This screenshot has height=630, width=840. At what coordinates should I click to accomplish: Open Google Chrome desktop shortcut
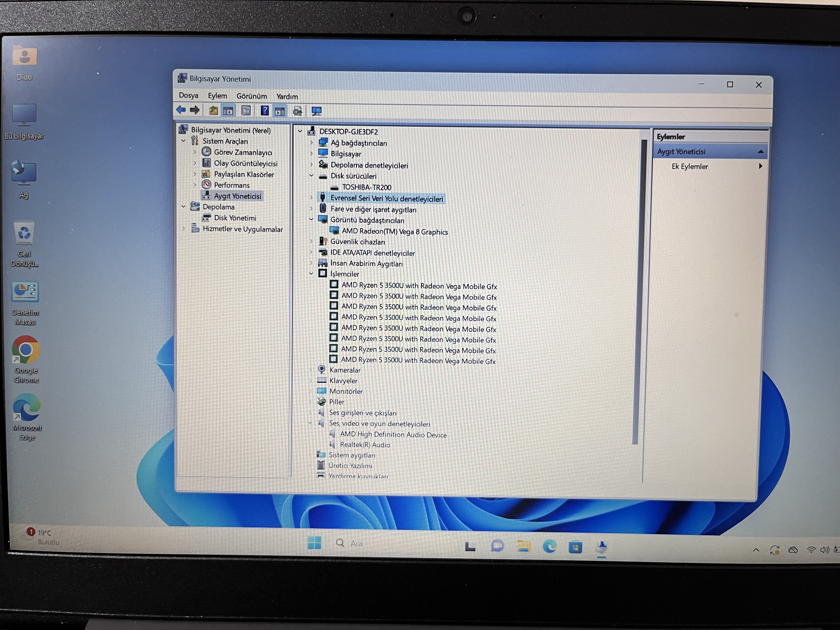(x=25, y=359)
